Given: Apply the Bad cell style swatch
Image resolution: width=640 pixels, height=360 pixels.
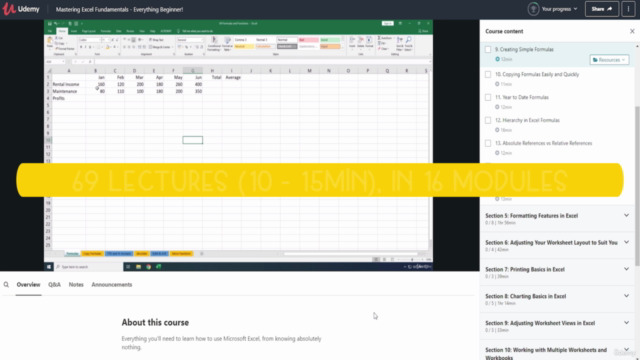Looking at the screenshot, I should (308, 40).
